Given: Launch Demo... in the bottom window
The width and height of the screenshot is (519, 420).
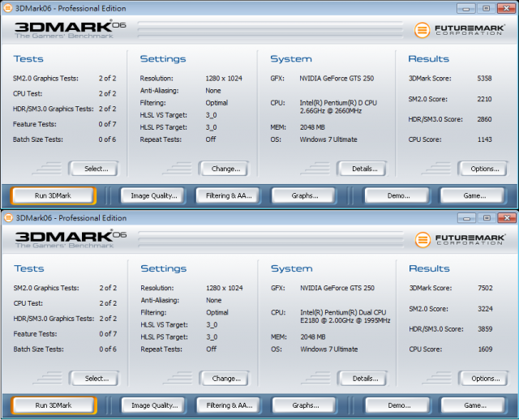Looking at the screenshot, I should 399,405.
